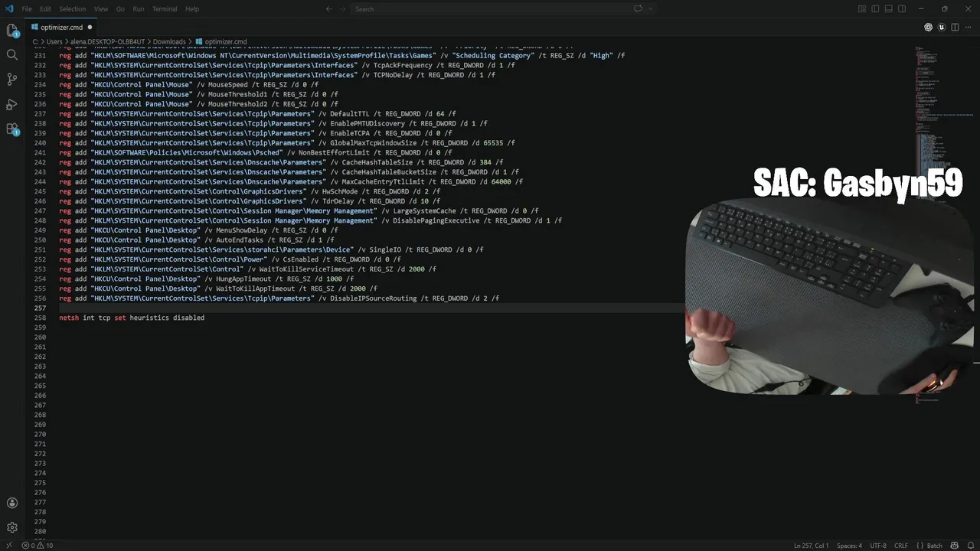Open the Manage gear icon

[x=12, y=527]
